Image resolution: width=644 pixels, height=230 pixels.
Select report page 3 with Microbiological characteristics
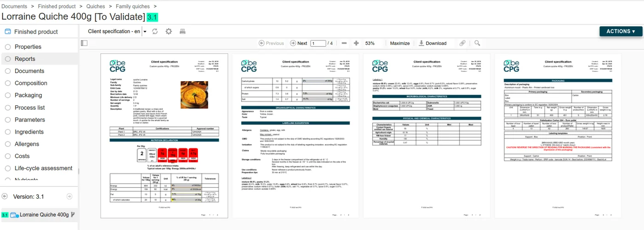(x=427, y=136)
